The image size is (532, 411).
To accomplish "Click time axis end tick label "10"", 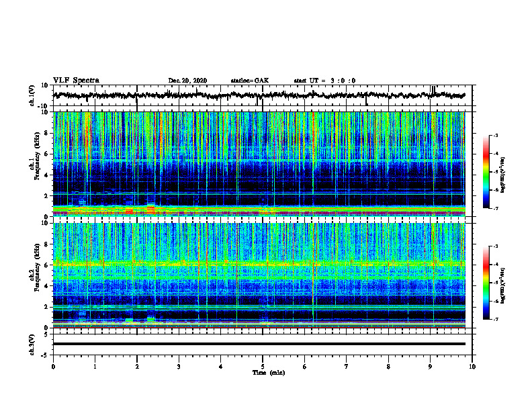I will pyautogui.click(x=472, y=367).
